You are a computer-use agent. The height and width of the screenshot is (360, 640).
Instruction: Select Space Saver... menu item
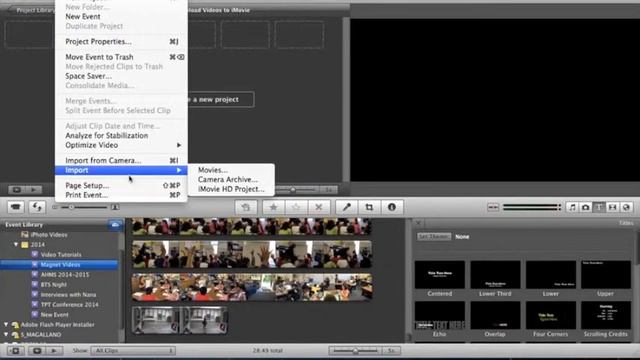click(121, 76)
